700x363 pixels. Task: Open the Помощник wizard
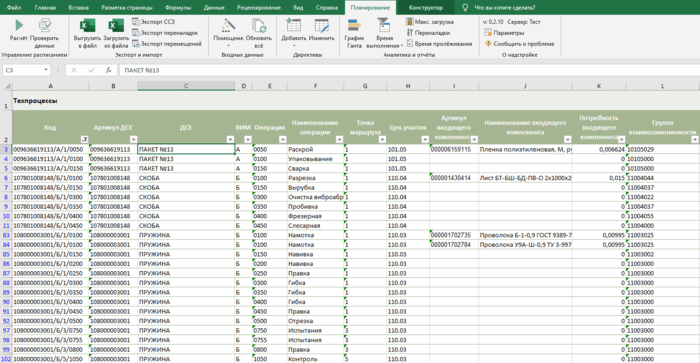click(228, 33)
